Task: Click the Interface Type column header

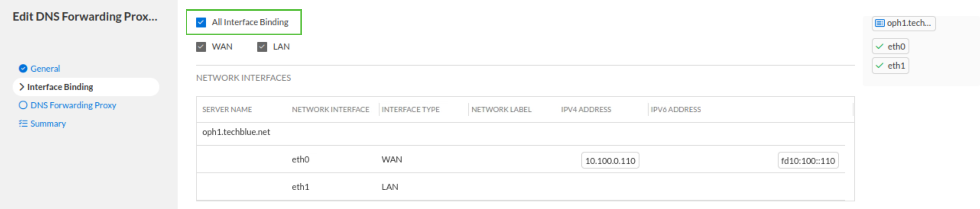Action: click(x=410, y=110)
